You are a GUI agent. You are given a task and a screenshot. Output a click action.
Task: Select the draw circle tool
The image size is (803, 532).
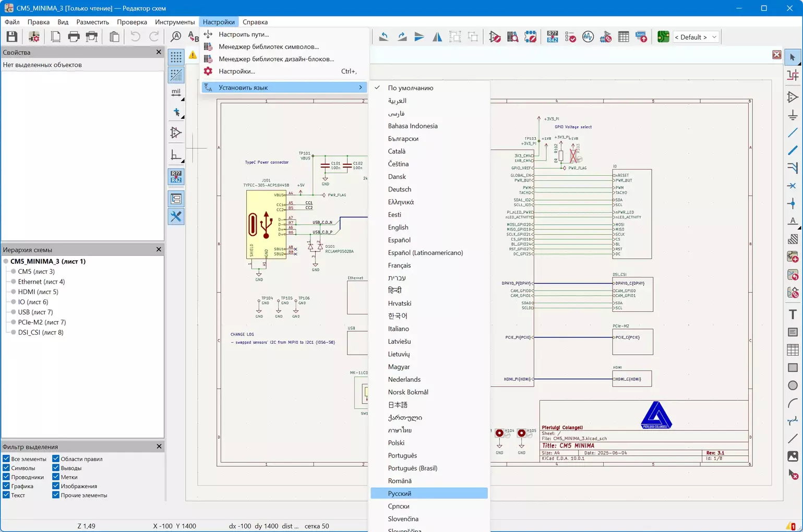click(793, 385)
